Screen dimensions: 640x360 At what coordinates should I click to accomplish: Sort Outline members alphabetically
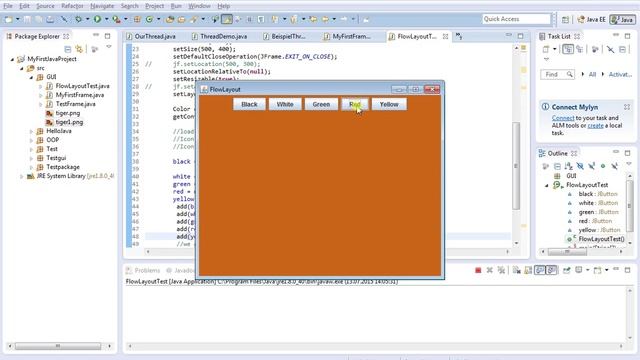569,166
